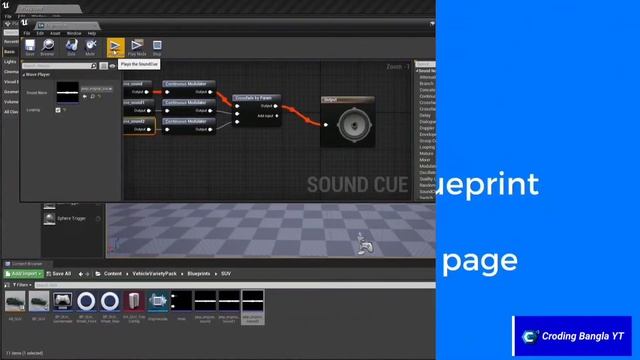Choose Doppler in the node palette

coord(427,128)
